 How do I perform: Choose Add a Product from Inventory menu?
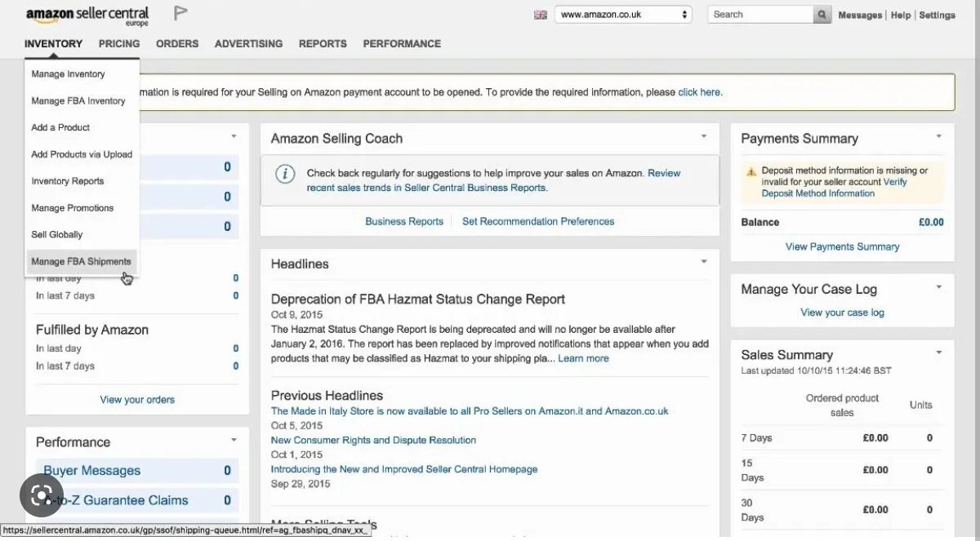60,128
